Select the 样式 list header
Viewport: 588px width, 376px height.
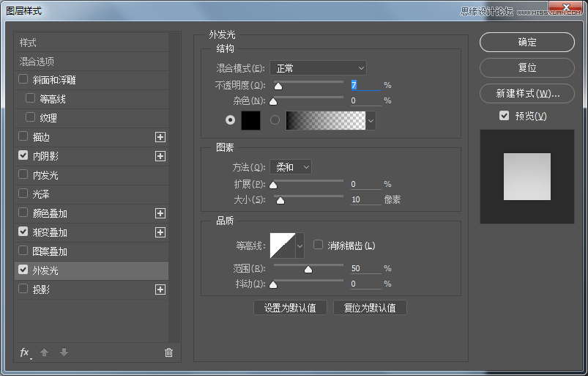coord(92,43)
